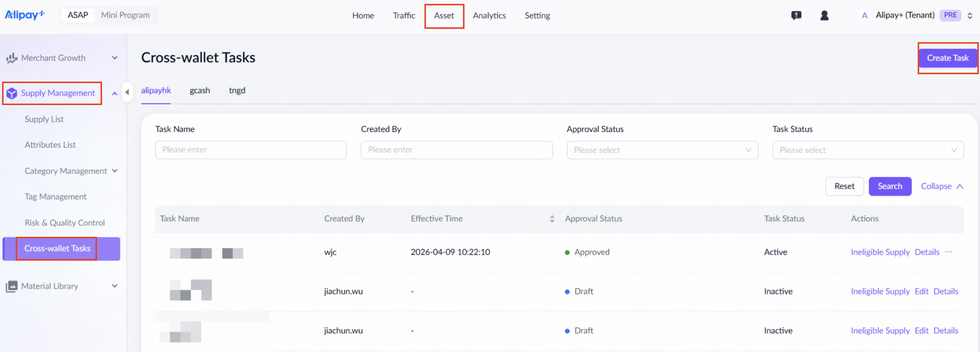Screen dimensions: 980x352
Task: Click the feedback chat bubble icon
Action: pos(796,16)
